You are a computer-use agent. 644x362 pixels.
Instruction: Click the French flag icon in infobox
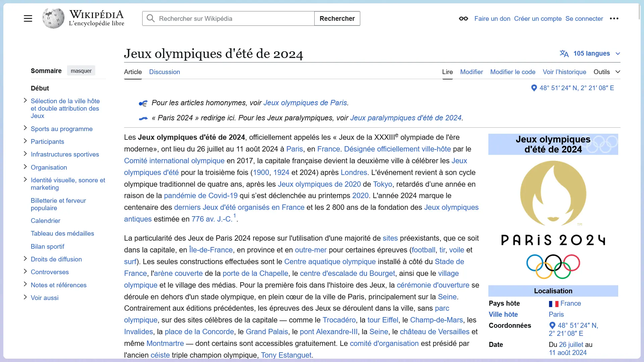pos(553,304)
